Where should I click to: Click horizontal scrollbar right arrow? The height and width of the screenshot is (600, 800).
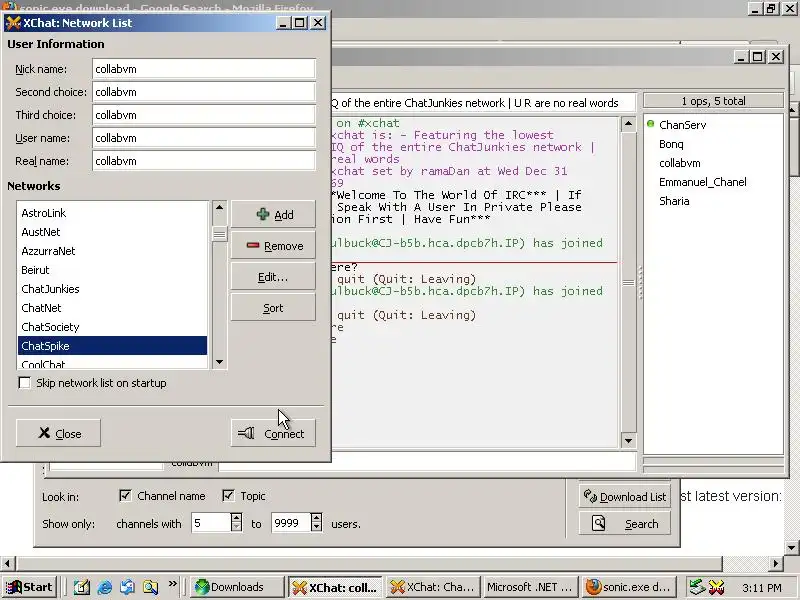pyautogui.click(x=776, y=564)
